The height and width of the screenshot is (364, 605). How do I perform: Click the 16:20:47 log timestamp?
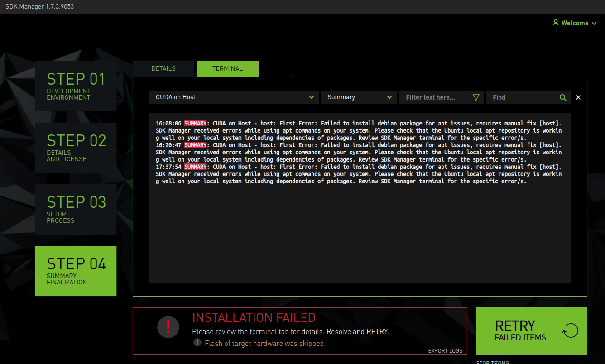168,145
